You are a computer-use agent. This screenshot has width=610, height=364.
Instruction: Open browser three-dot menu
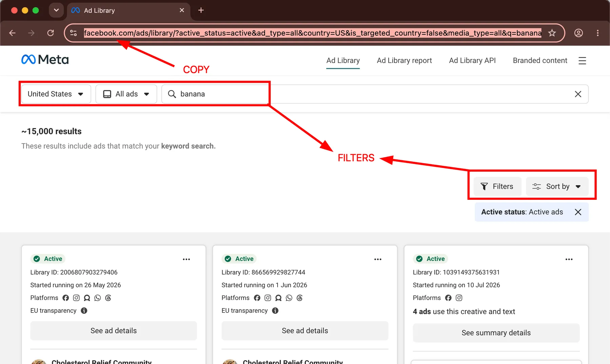click(x=597, y=33)
